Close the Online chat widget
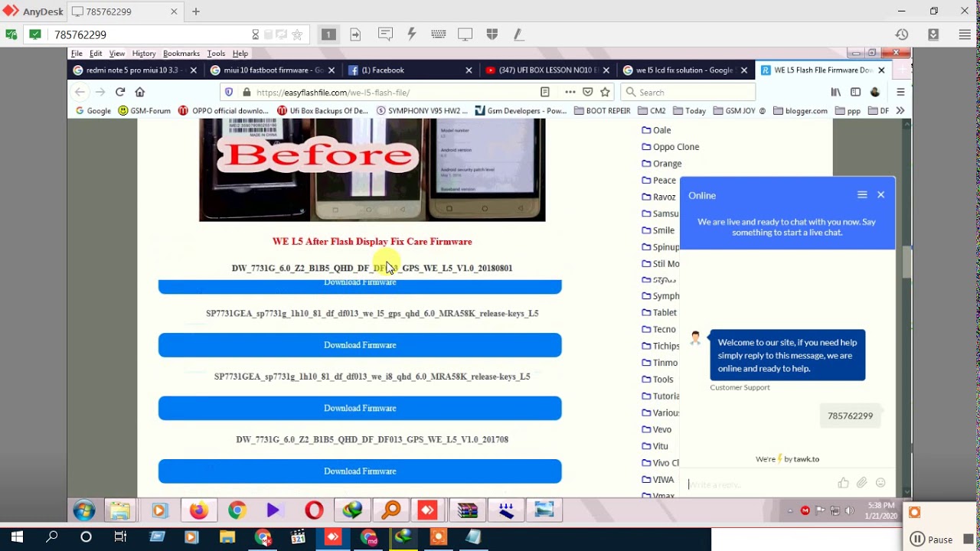The image size is (980, 551). point(881,195)
